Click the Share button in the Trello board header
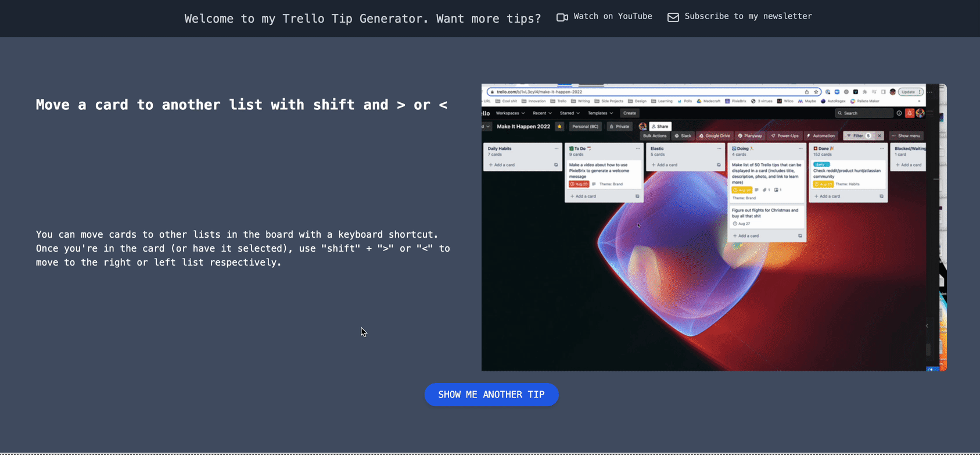Screen dimensions: 980x455 [660, 126]
